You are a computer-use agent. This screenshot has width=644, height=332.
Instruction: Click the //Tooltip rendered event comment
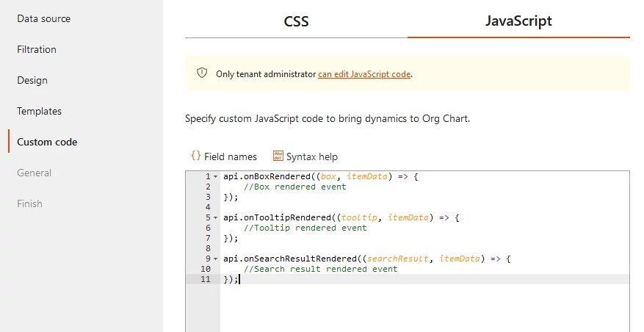pos(305,228)
